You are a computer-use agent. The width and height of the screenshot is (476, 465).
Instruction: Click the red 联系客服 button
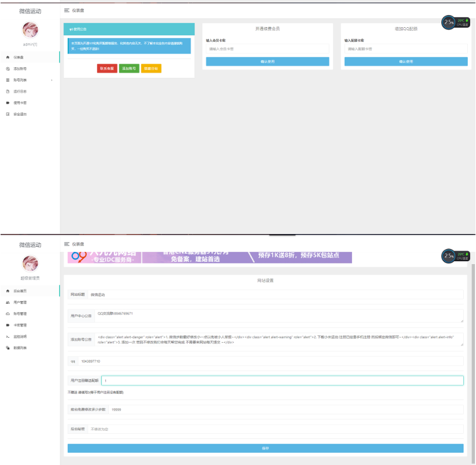(107, 68)
